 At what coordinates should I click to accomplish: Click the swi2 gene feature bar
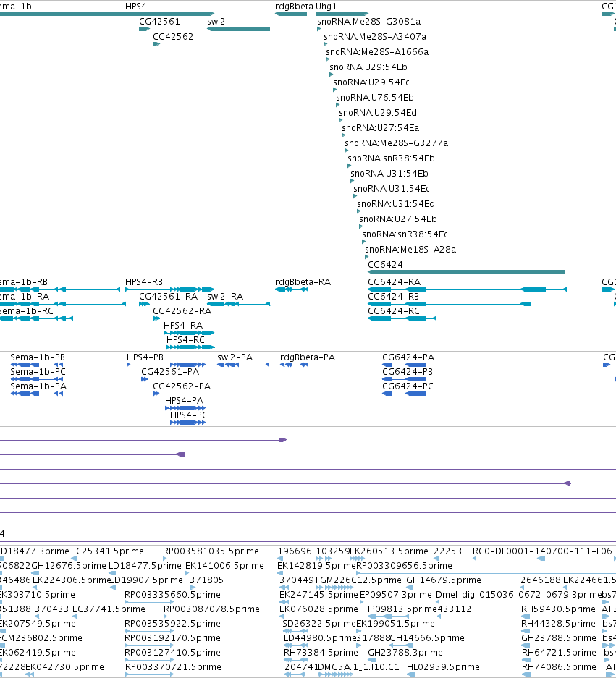tap(238, 29)
